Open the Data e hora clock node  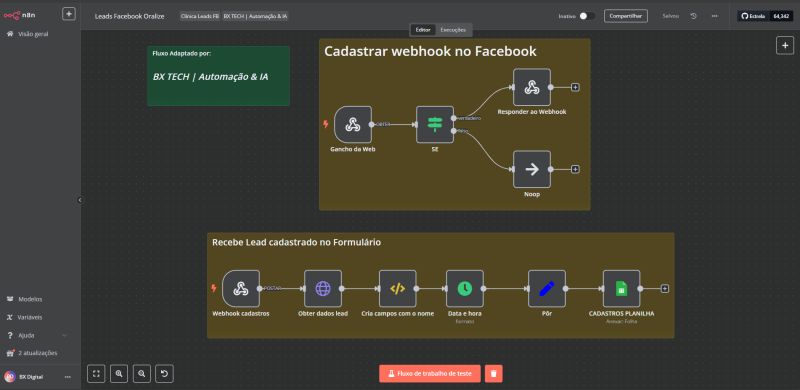(464, 288)
